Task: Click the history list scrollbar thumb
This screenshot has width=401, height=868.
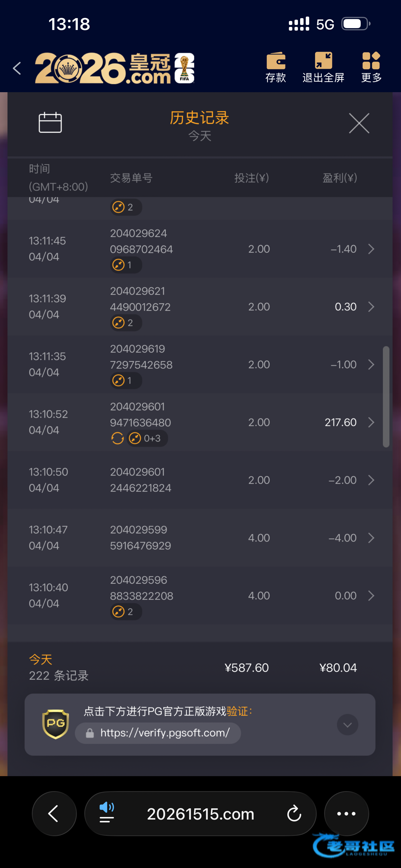Action: pos(386,397)
